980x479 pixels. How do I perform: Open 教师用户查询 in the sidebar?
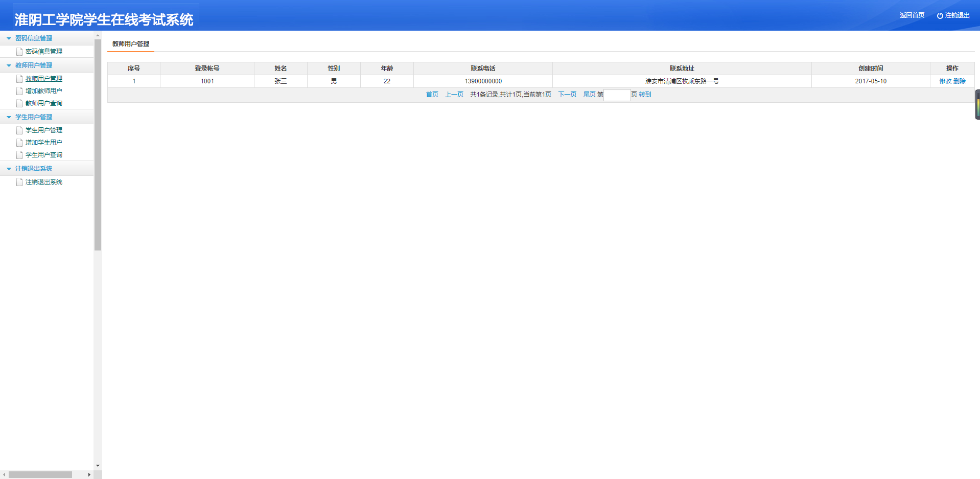tap(44, 103)
